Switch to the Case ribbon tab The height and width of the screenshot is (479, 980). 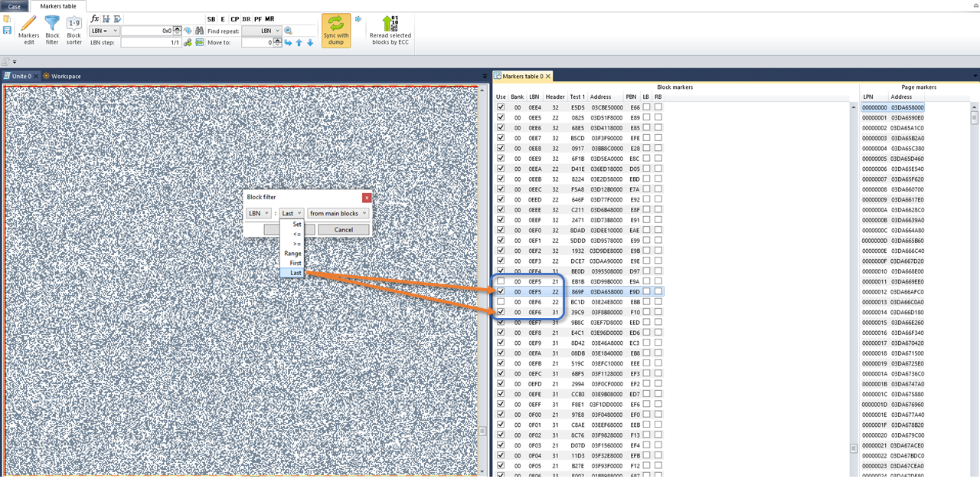tap(14, 6)
